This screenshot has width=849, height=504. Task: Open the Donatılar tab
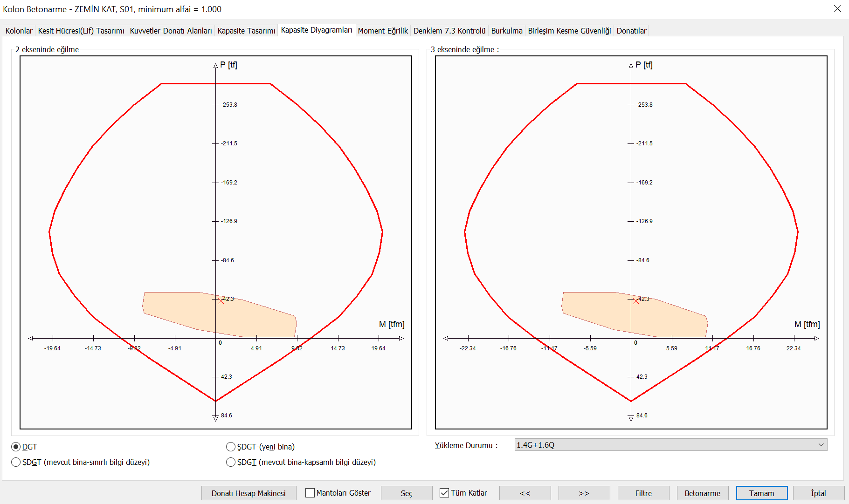click(631, 31)
